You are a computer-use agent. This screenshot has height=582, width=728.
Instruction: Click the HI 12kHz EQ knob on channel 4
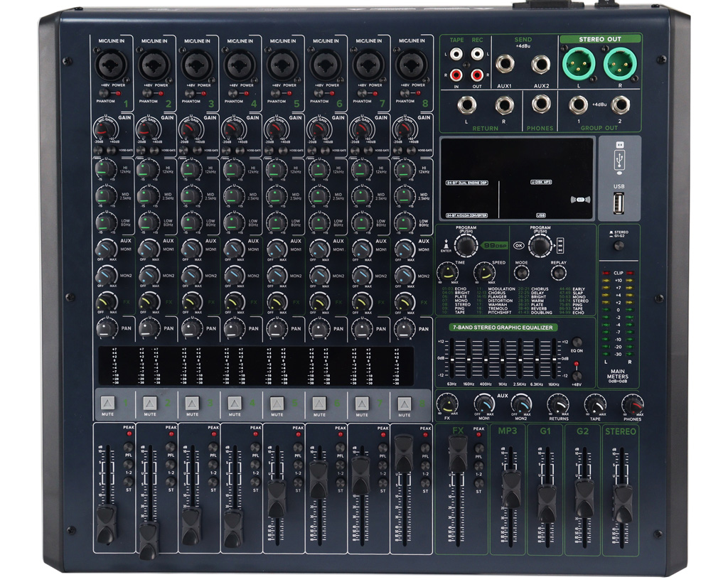(233, 169)
